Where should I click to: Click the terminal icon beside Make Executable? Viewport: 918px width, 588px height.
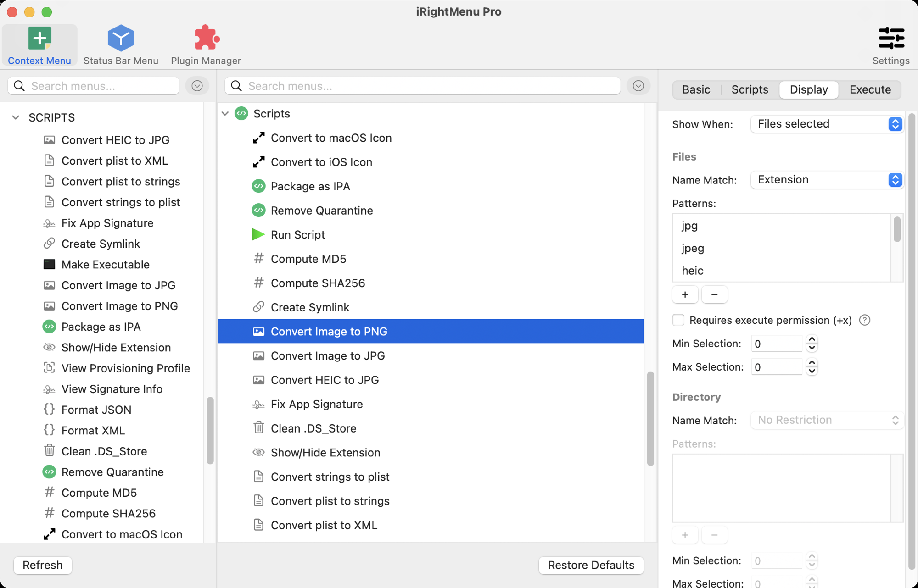pyautogui.click(x=49, y=264)
